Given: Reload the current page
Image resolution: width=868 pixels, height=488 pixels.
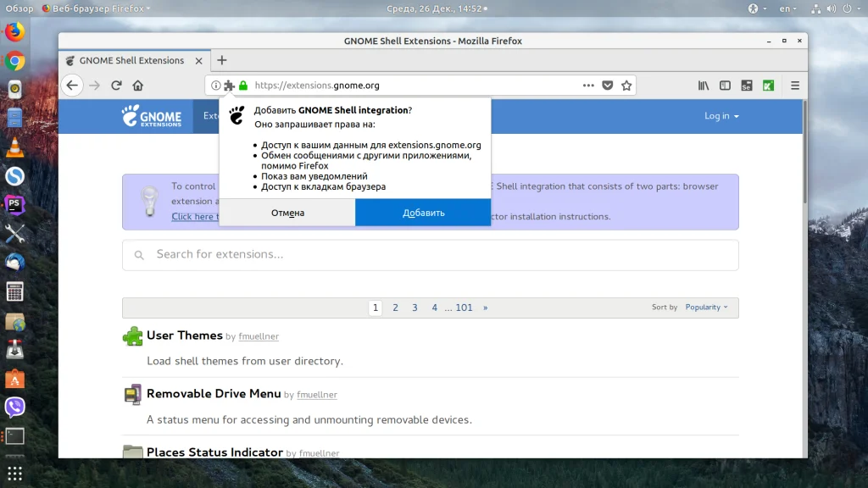Looking at the screenshot, I should tap(116, 86).
